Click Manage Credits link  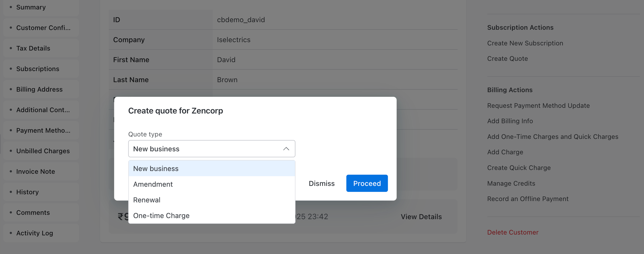coord(511,183)
